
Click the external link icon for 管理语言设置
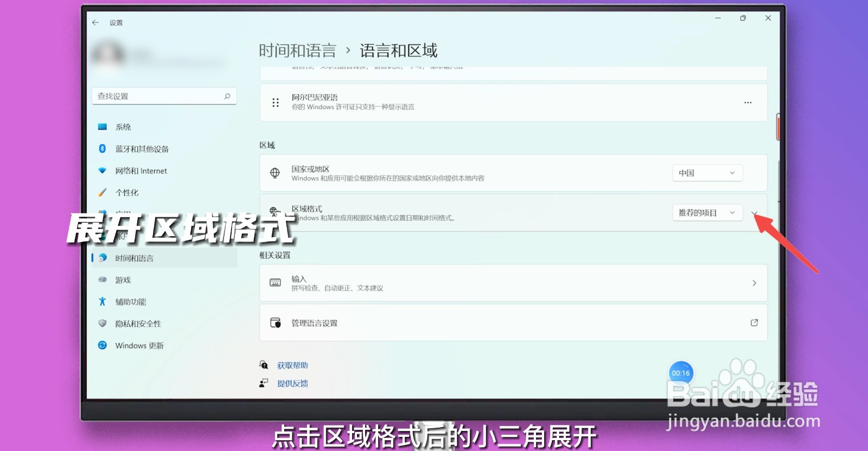tap(754, 322)
